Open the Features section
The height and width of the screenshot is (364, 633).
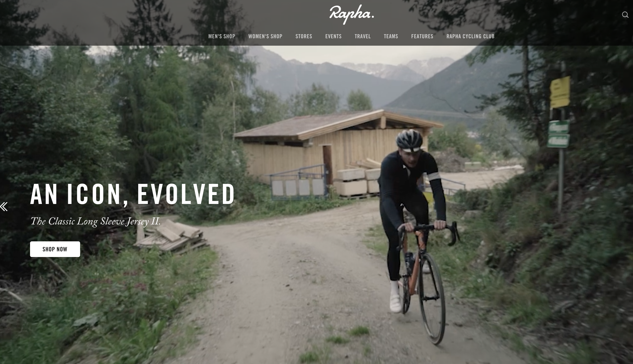(422, 36)
